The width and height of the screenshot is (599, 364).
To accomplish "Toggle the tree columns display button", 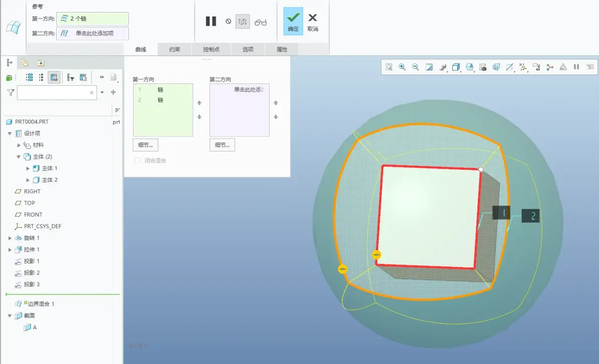I will (x=54, y=77).
